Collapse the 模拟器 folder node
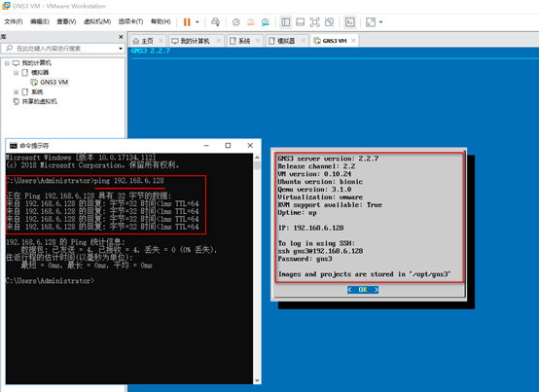This screenshot has width=539, height=392. click(x=16, y=73)
